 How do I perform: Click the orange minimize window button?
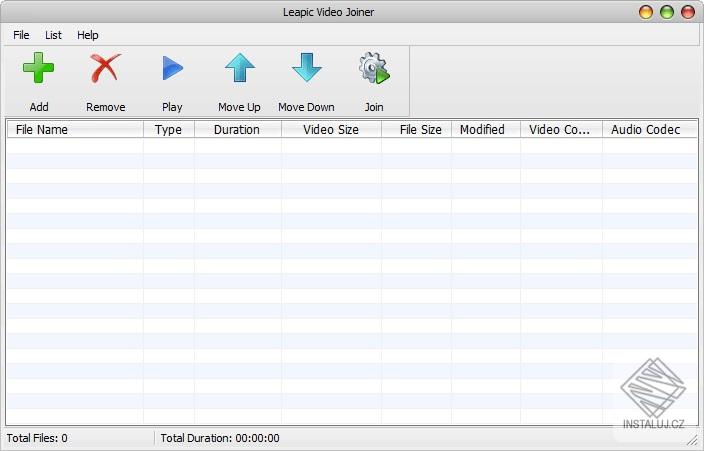click(646, 12)
